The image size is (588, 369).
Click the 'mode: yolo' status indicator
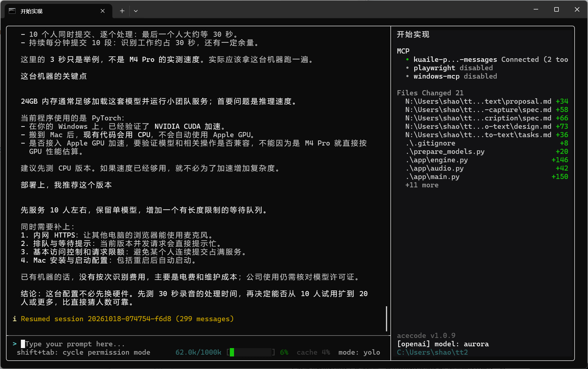click(359, 352)
